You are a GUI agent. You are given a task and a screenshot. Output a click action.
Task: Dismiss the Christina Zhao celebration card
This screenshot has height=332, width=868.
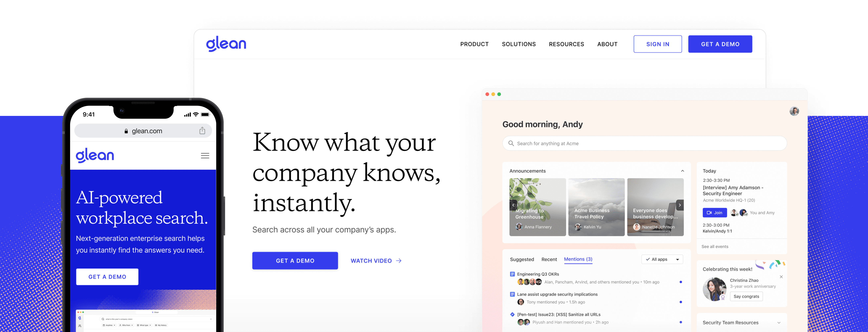(781, 277)
